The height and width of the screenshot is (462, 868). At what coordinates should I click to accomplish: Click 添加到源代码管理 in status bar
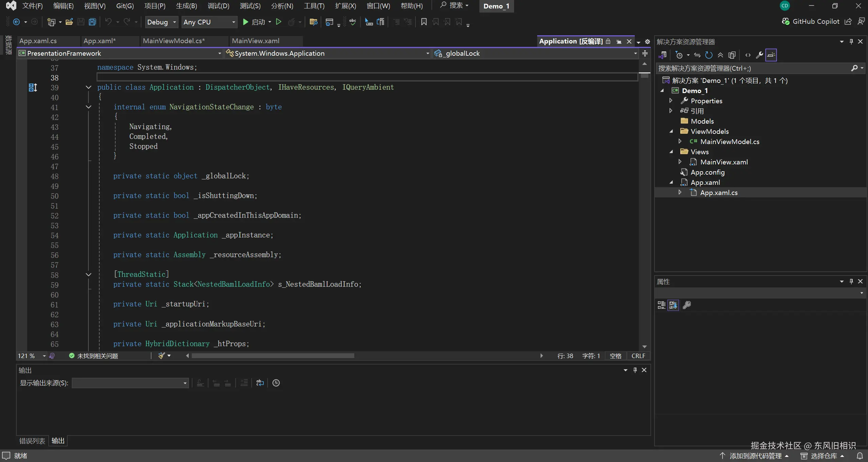click(x=755, y=456)
